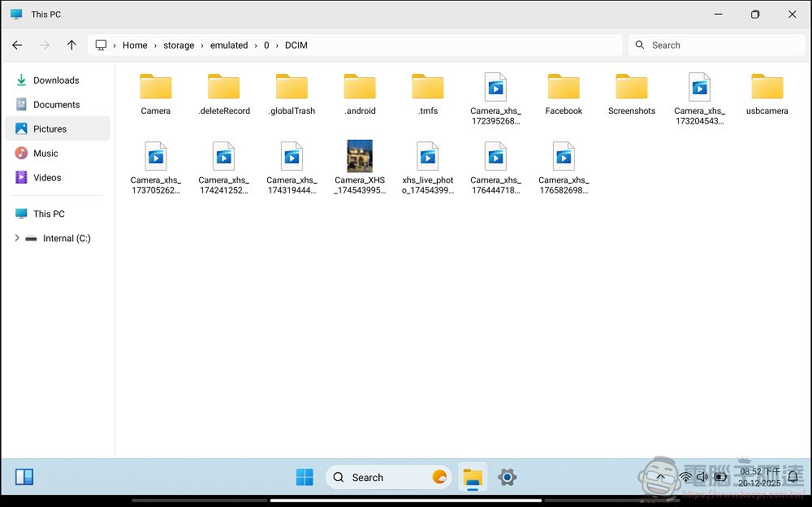Toggle the volume icon in the system tray
Image resolution: width=812 pixels, height=507 pixels.
(702, 477)
